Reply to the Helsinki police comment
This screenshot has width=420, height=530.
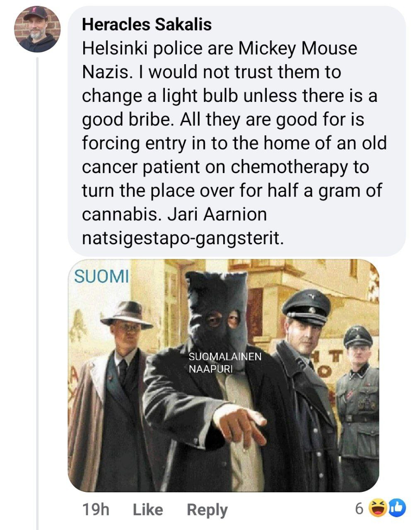(207, 510)
